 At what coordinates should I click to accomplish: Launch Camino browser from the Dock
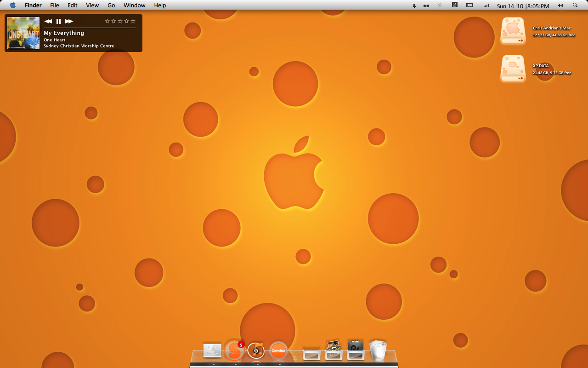coord(278,351)
